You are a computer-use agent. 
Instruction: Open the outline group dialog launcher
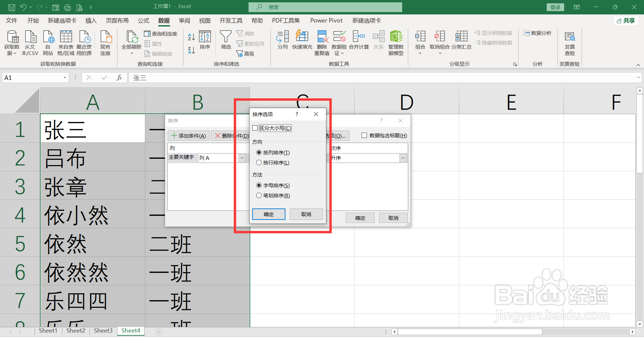click(515, 64)
